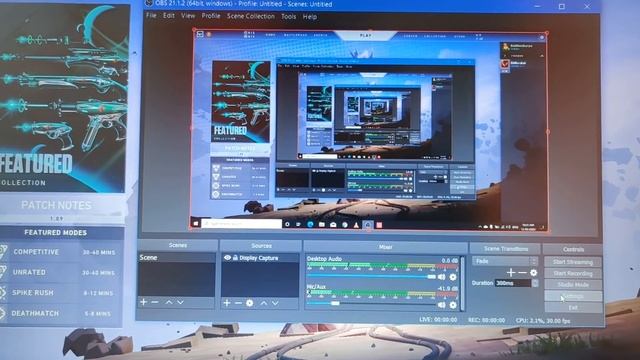Open Mic/Aux settings gear
This screenshot has height=360, width=640.
coord(453,305)
